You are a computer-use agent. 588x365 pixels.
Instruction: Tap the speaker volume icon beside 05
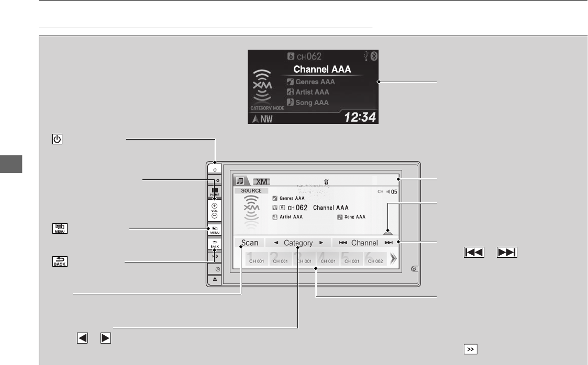tap(388, 192)
